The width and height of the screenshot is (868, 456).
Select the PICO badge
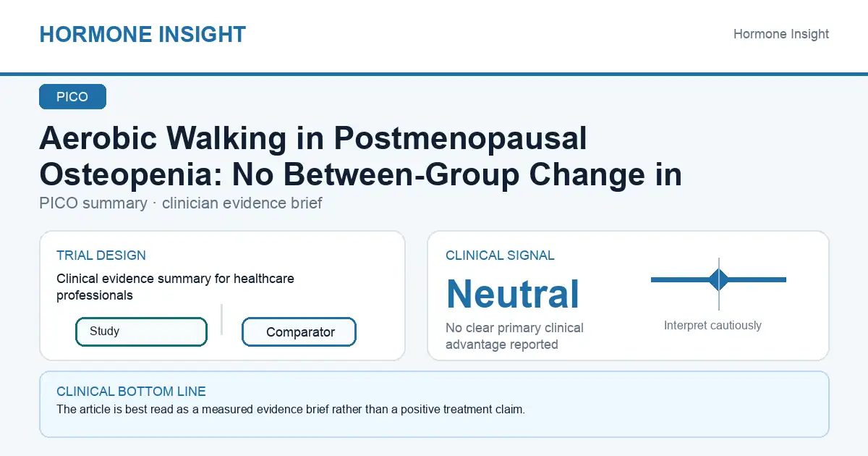(x=72, y=97)
